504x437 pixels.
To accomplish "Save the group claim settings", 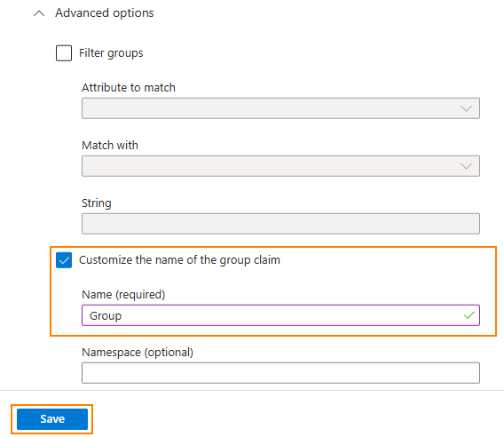I will tap(52, 419).
